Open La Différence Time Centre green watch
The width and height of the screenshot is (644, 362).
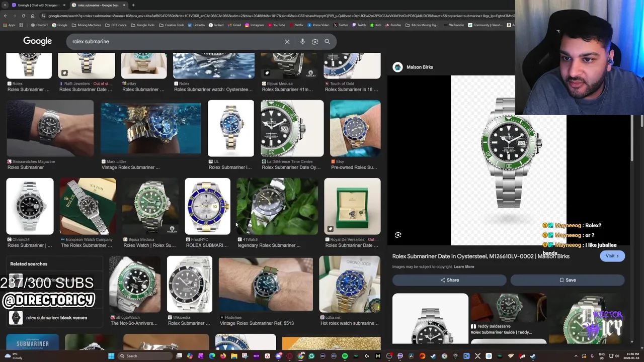[292, 128]
